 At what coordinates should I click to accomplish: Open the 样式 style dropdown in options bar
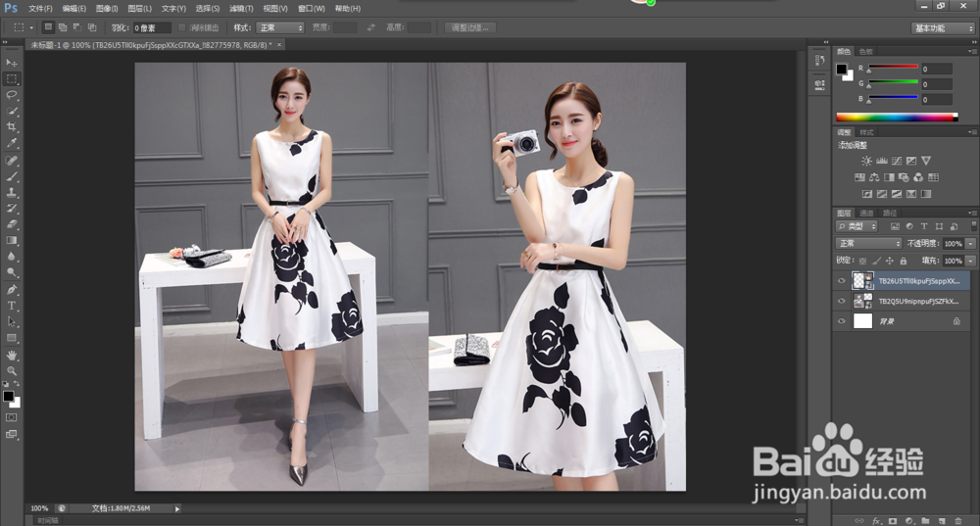pos(280,27)
